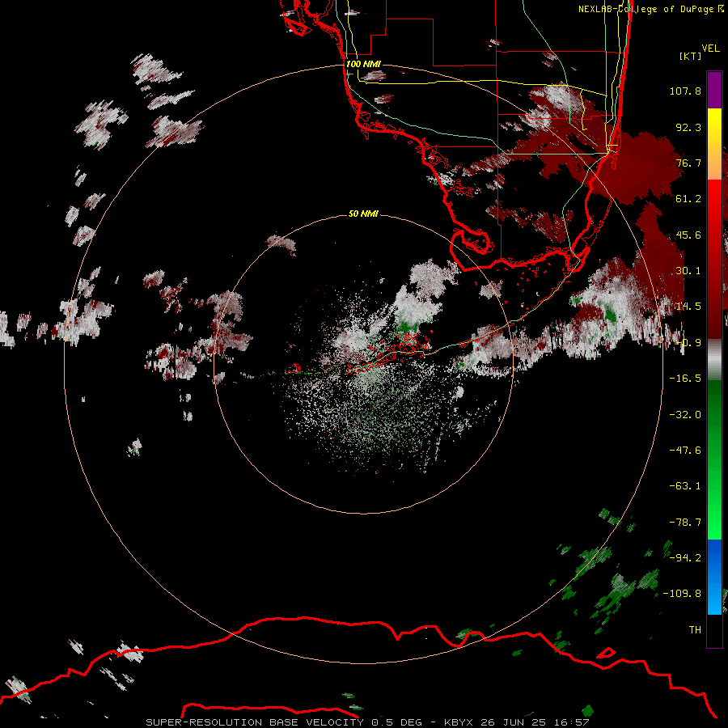Click the blue segment of the velocity color bar
This screenshot has height=728, width=728.
(x=714, y=577)
